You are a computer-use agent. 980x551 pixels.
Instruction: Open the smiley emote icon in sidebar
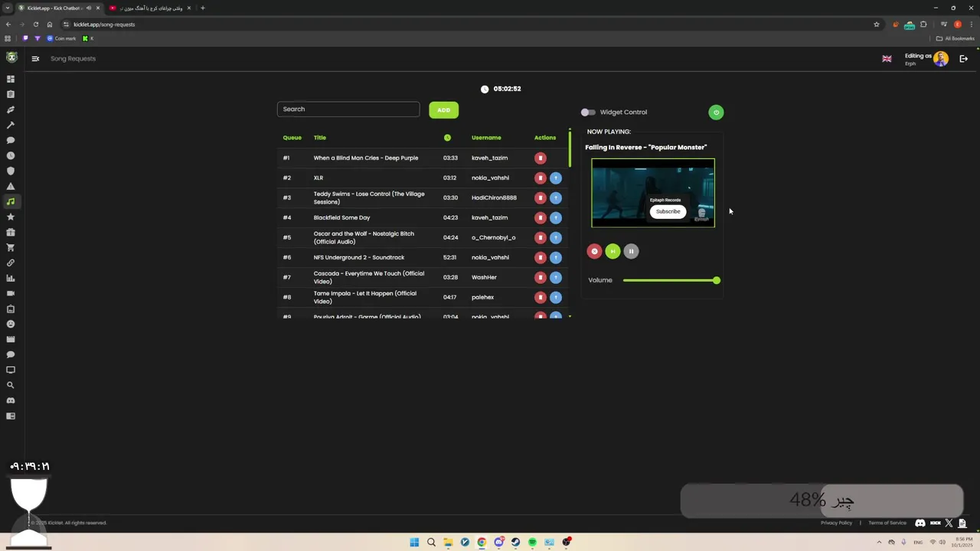pos(11,324)
